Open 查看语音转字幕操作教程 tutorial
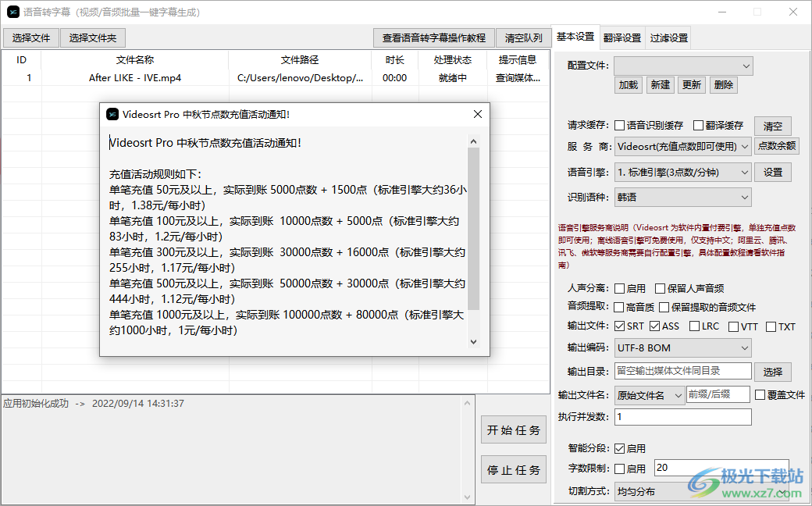This screenshot has height=506, width=812. click(x=434, y=37)
